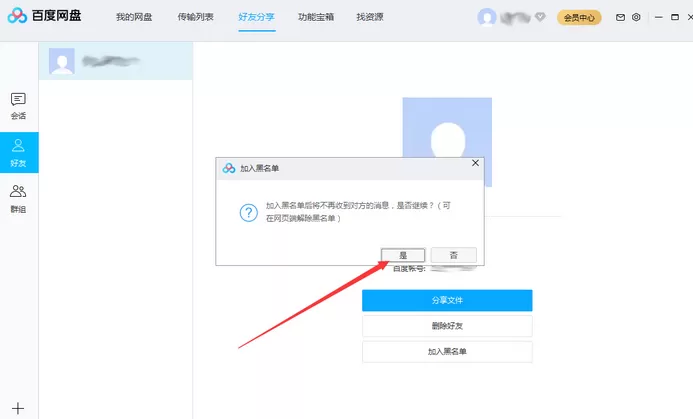Screen dimensions: 693x419
Task: Select the 好友分享 tab
Action: (x=256, y=17)
